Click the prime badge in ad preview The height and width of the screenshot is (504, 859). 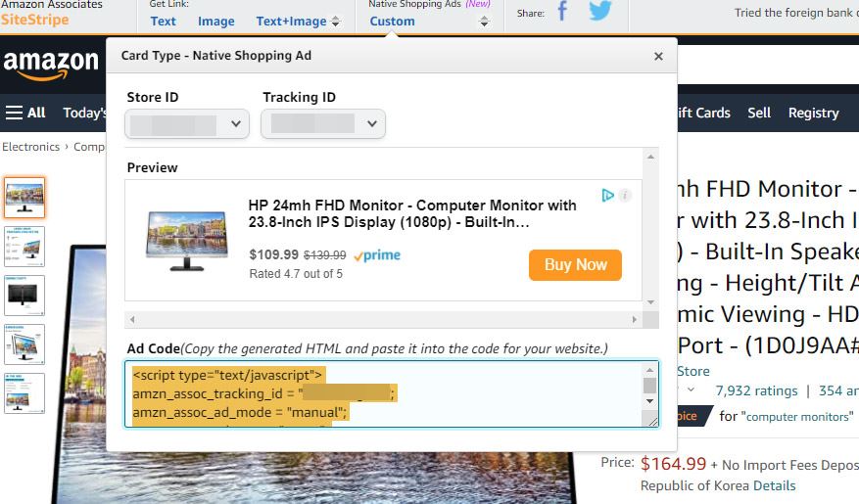pos(377,255)
